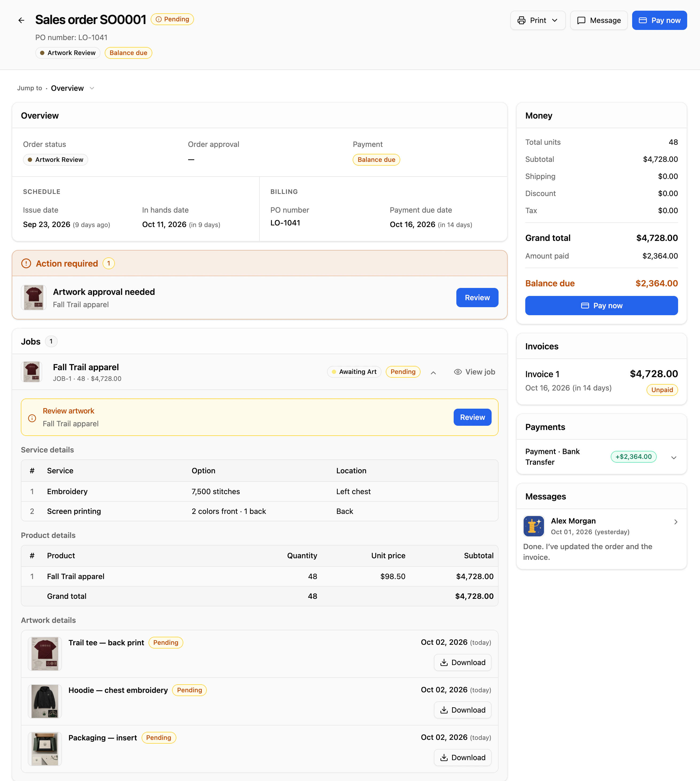Click the Awaiting Art status badge

coord(354,372)
